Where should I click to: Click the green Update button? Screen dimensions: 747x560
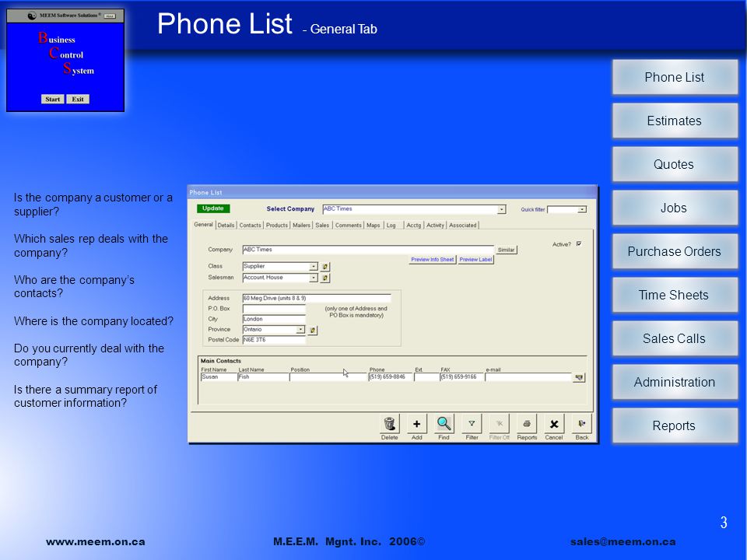213,208
